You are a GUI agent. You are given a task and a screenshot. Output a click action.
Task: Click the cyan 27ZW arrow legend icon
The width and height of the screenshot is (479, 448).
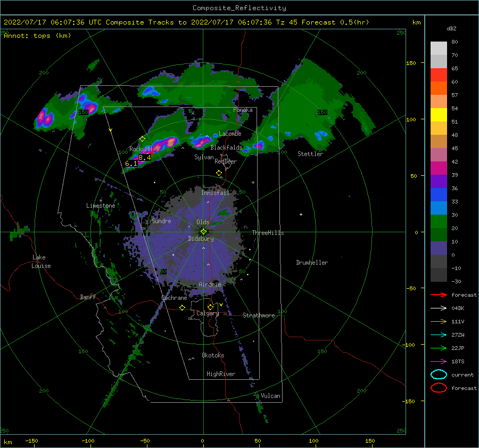tap(439, 335)
